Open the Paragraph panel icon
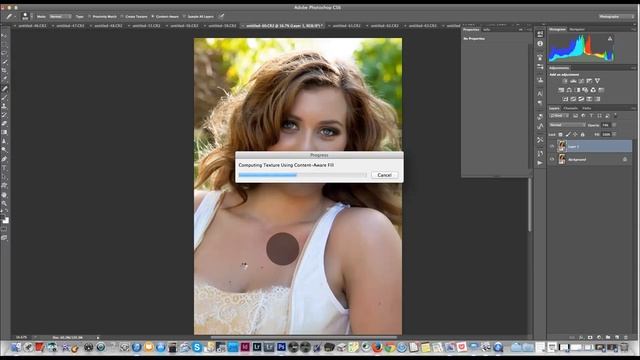Viewport: 640px width, 360px height. (x=540, y=103)
